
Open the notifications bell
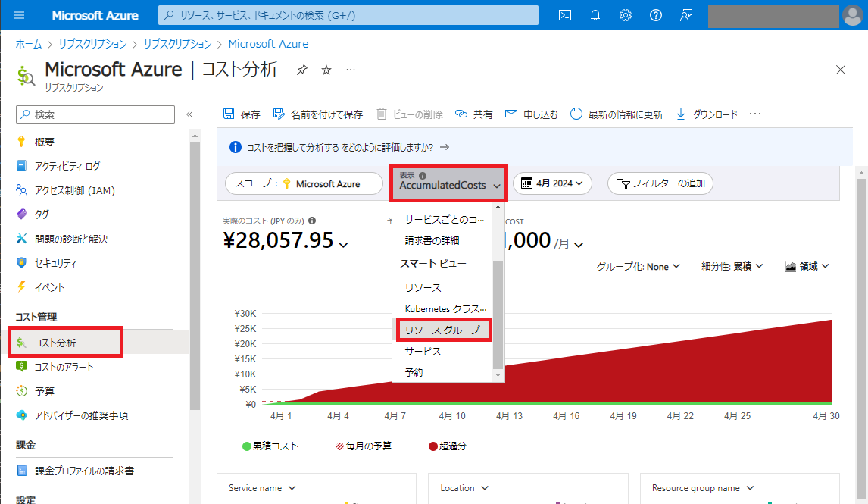tap(595, 15)
